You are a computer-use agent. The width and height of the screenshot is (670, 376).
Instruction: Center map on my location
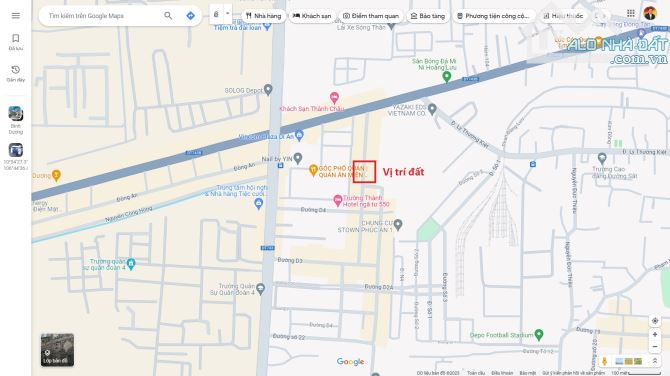click(x=655, y=320)
